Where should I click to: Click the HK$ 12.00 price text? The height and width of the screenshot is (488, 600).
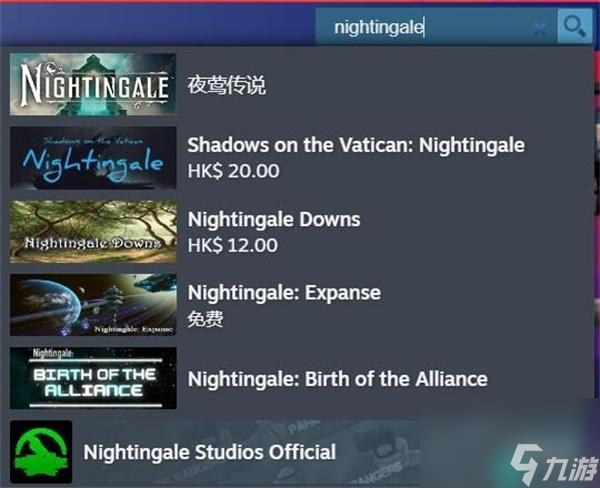(233, 245)
